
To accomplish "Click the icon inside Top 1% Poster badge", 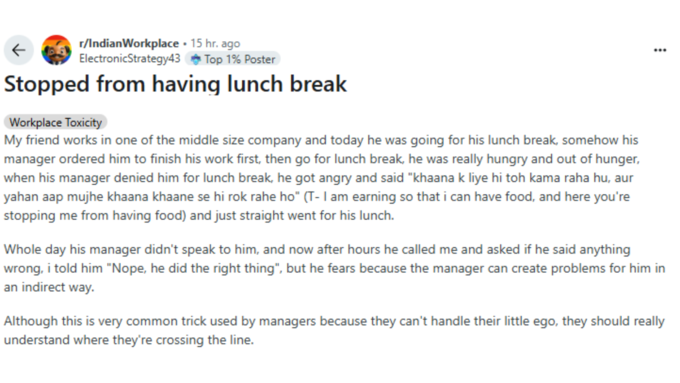I will [196, 59].
